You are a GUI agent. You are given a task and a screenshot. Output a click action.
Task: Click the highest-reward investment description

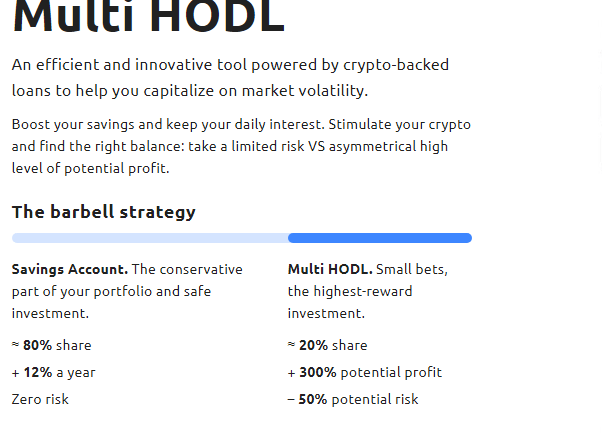point(350,302)
